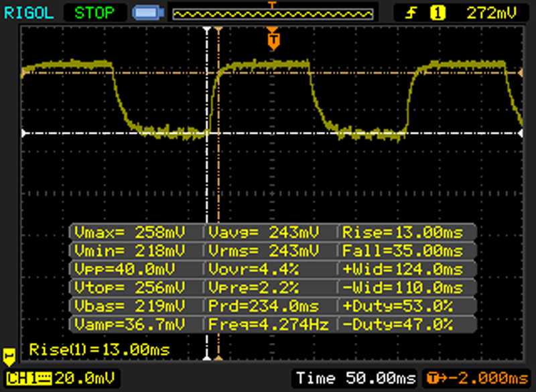Click the Vbas= 219mV measurement

(x=130, y=306)
